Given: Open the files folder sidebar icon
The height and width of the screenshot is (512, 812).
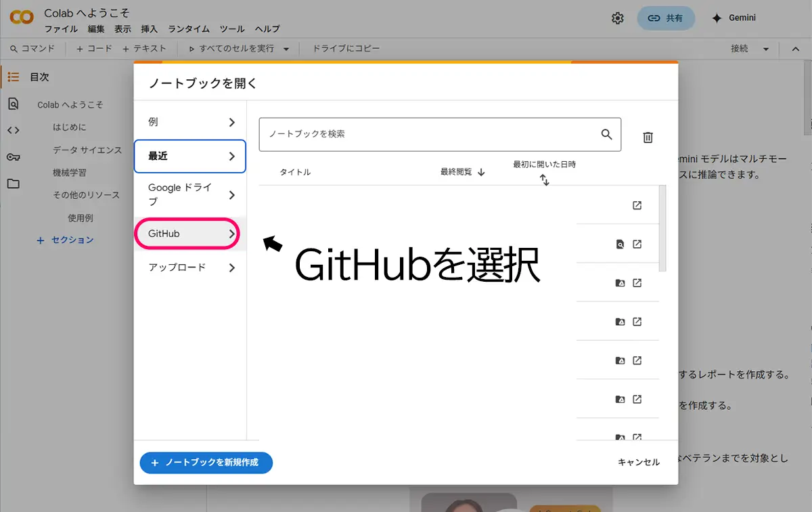Looking at the screenshot, I should [13, 184].
